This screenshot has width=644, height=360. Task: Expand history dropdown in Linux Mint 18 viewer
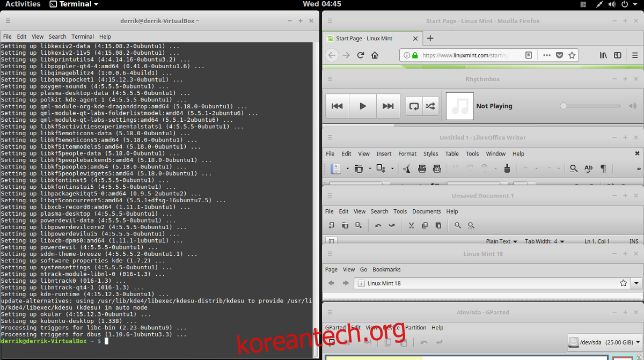636,283
